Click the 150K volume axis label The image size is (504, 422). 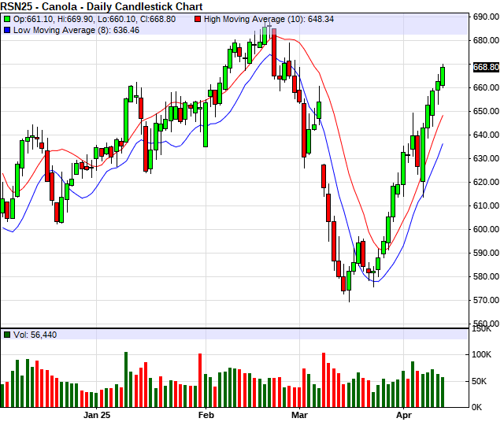[483, 328]
